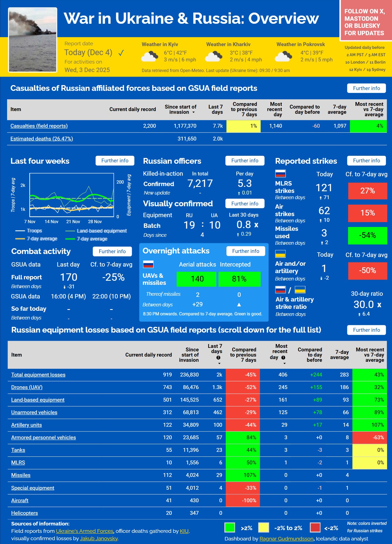Click the Ukrainian flag above Air and/or artillery
Image resolution: width=392 pixels, height=544 pixels.
pyautogui.click(x=281, y=254)
